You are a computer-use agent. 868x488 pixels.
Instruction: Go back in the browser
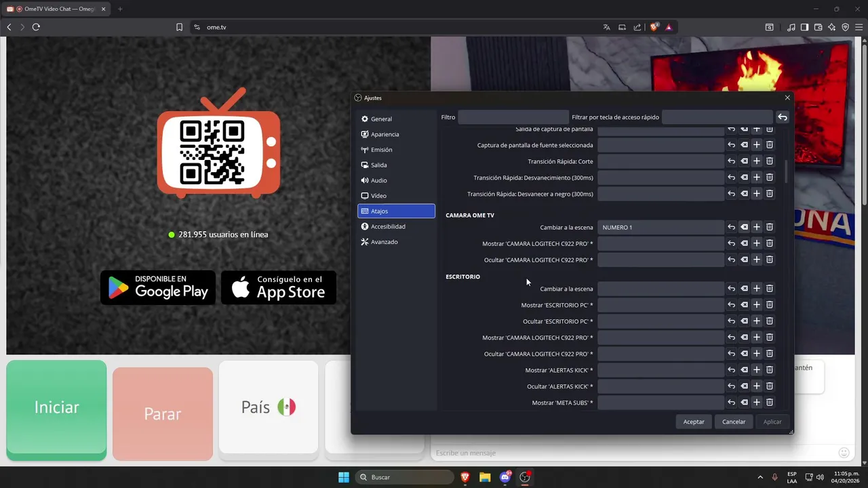click(9, 27)
